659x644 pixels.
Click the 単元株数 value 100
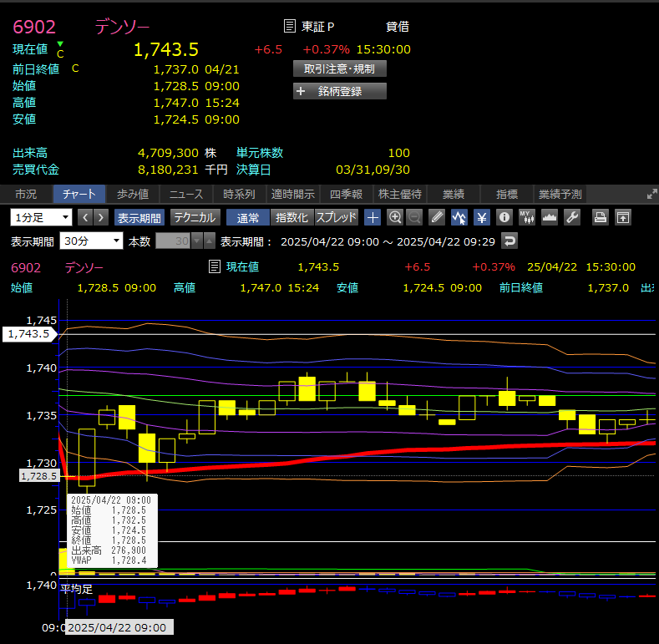click(399, 153)
